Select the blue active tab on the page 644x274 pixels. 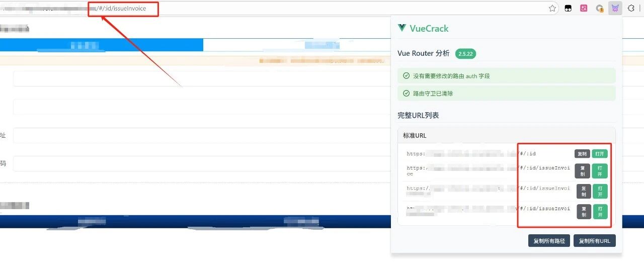101,45
